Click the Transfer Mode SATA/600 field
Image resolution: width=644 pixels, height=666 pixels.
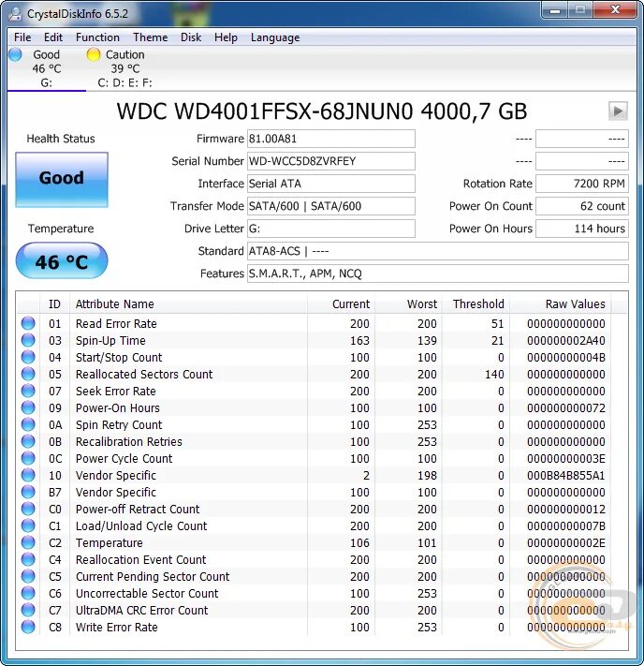click(x=331, y=206)
